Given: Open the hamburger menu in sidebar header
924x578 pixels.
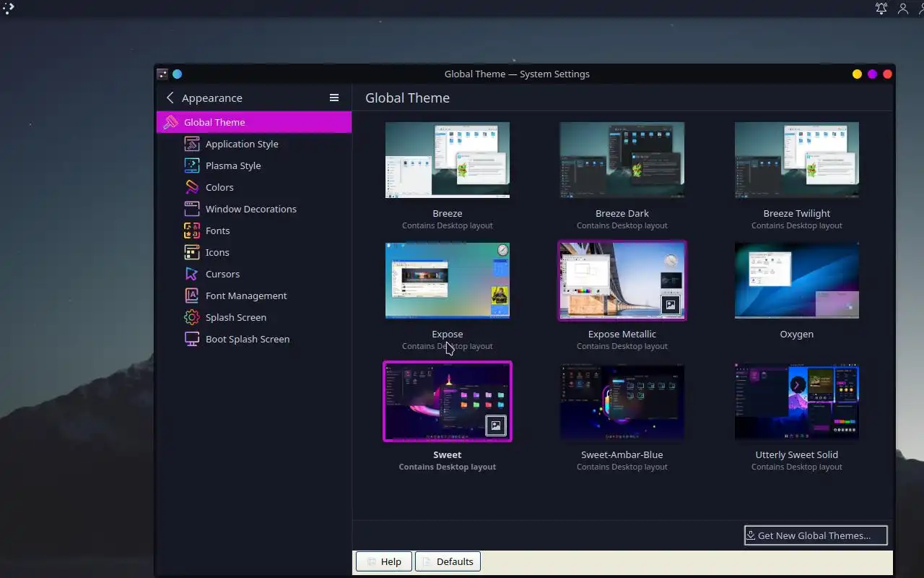Looking at the screenshot, I should pos(334,98).
